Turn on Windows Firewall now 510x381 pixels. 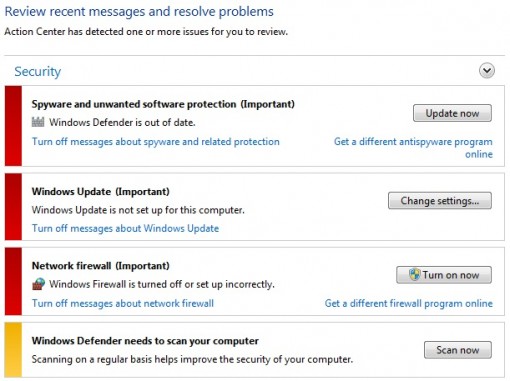444,275
